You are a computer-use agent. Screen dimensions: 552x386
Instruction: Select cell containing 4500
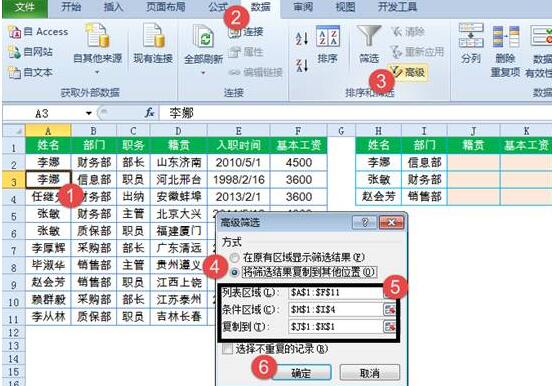point(299,162)
